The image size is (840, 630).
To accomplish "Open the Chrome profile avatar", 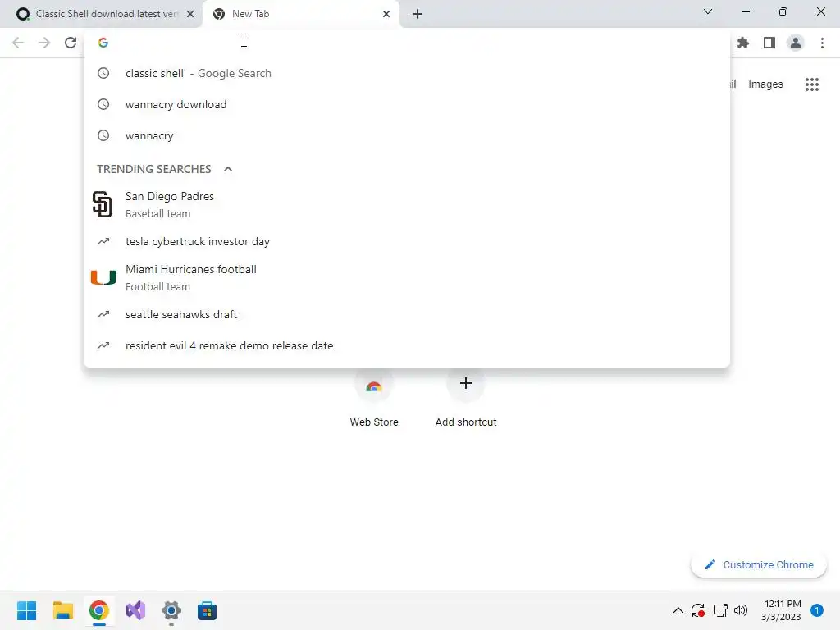I will coord(796,43).
